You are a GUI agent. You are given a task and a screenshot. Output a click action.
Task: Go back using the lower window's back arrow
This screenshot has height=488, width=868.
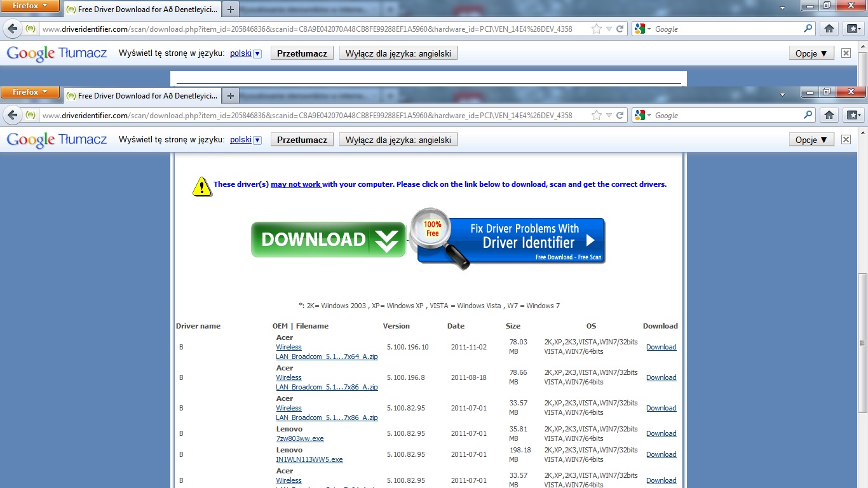click(x=12, y=115)
